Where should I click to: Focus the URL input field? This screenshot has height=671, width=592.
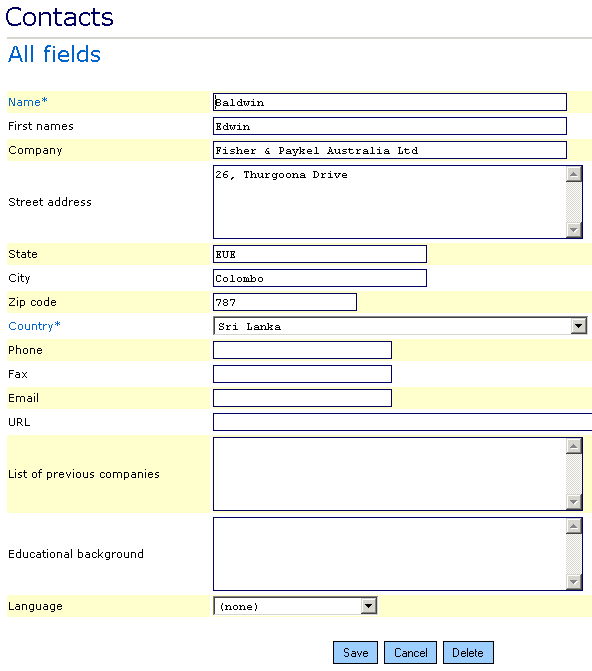(402, 422)
